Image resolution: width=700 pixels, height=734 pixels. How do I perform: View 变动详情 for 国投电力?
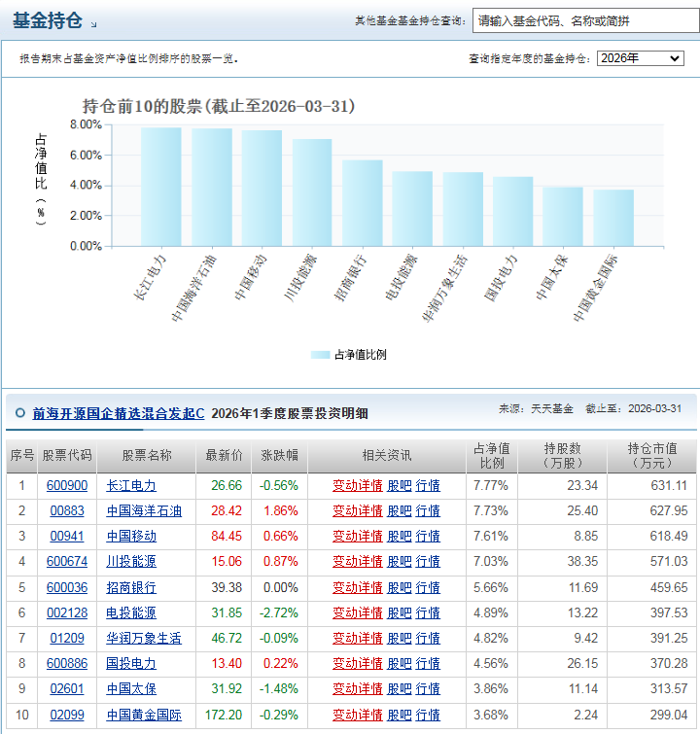pyautogui.click(x=357, y=663)
